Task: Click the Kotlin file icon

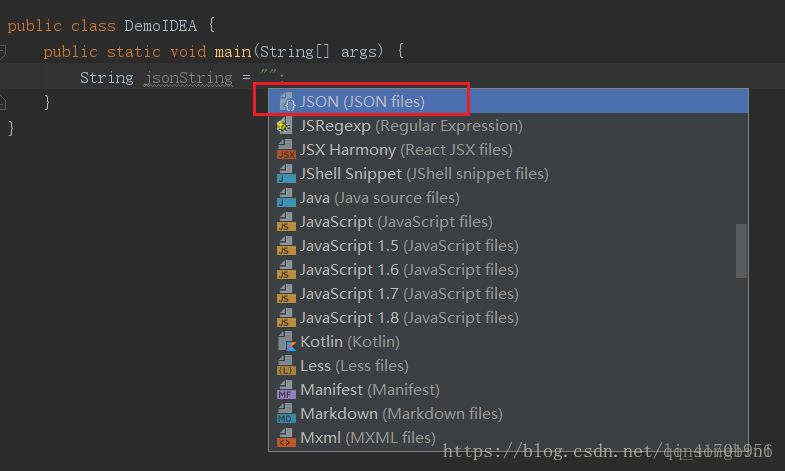Action: tap(286, 342)
